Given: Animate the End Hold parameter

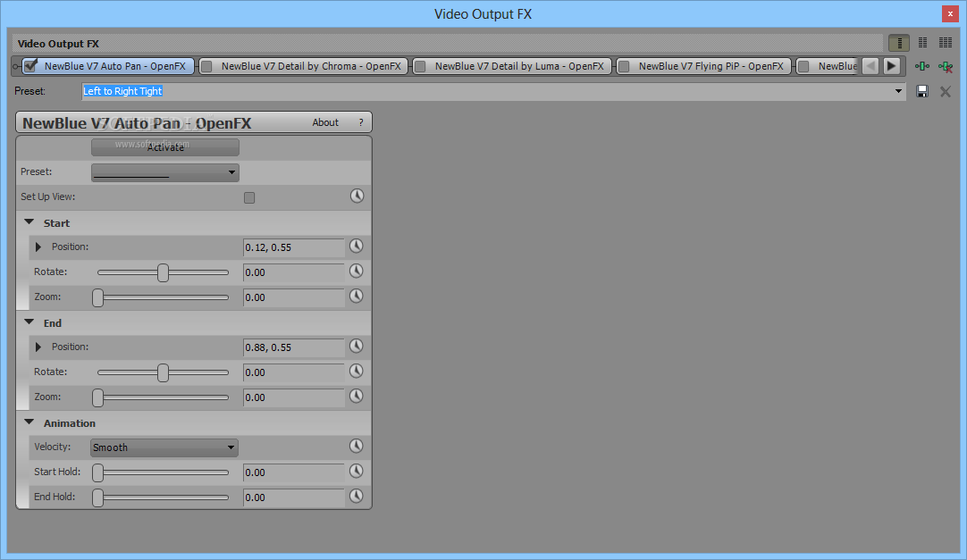Looking at the screenshot, I should pos(357,496).
